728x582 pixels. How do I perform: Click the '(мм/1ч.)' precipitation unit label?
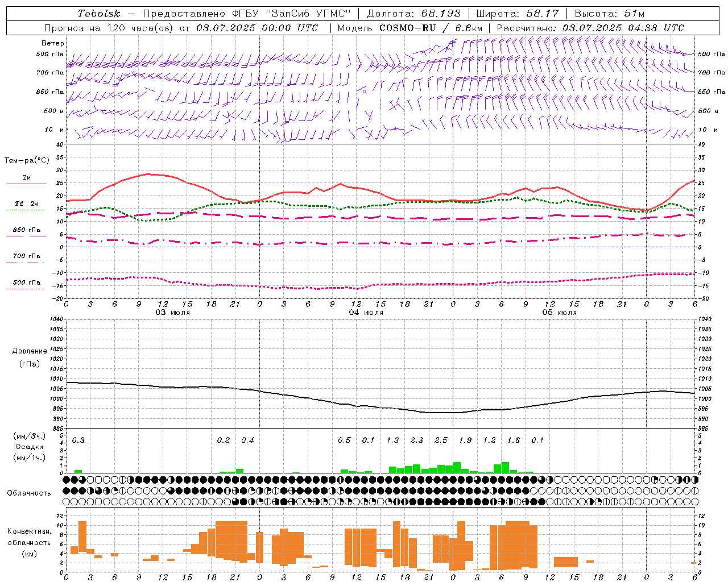pyautogui.click(x=28, y=458)
